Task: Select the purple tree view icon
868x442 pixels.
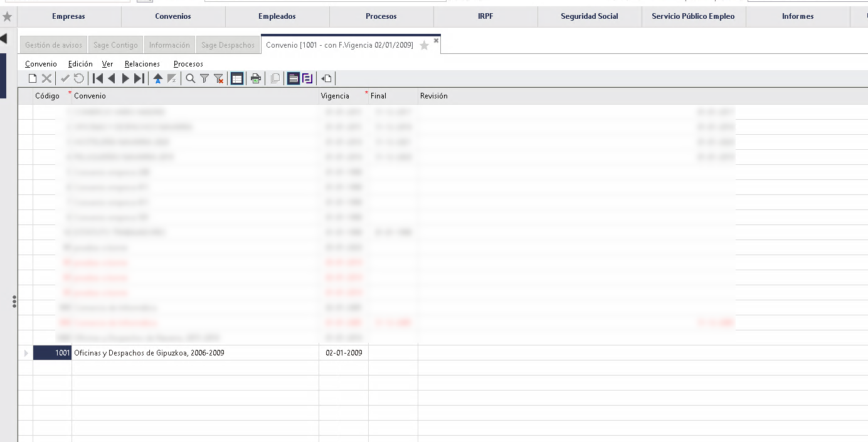Action: (307, 78)
